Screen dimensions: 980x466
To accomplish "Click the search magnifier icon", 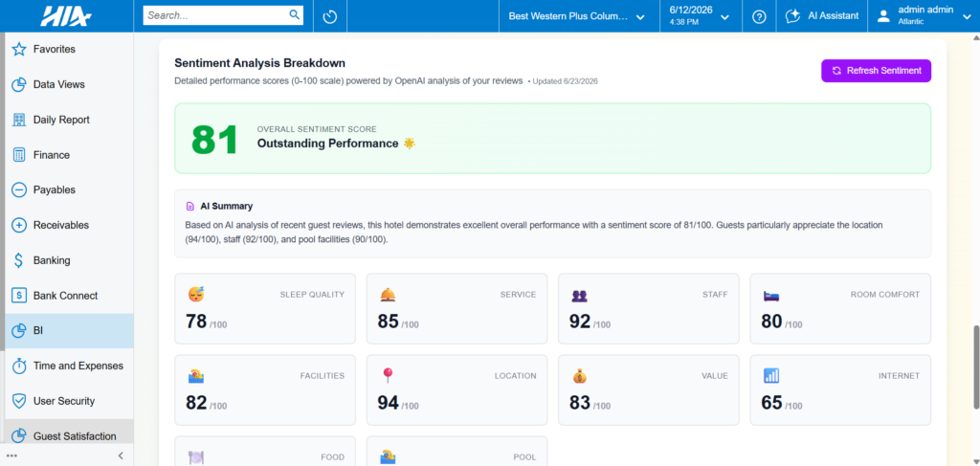I will tap(295, 15).
